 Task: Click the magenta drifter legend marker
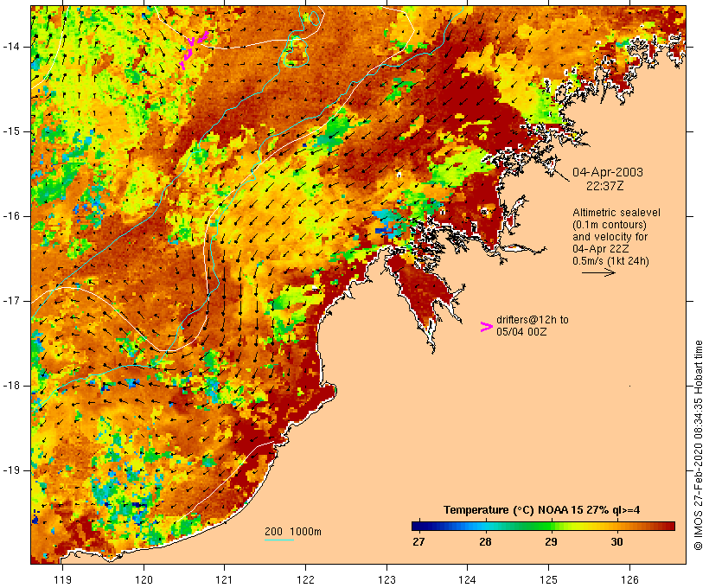[x=487, y=327]
